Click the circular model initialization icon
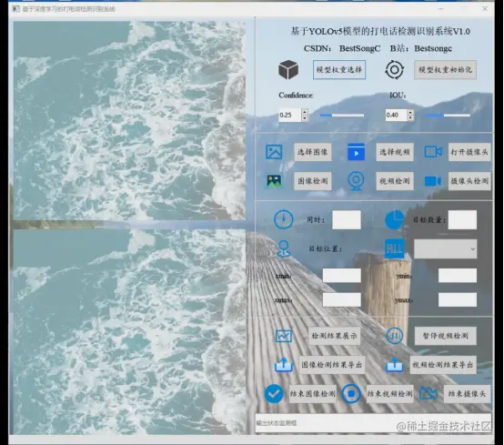Screen dimensions: 504x445 395,69
